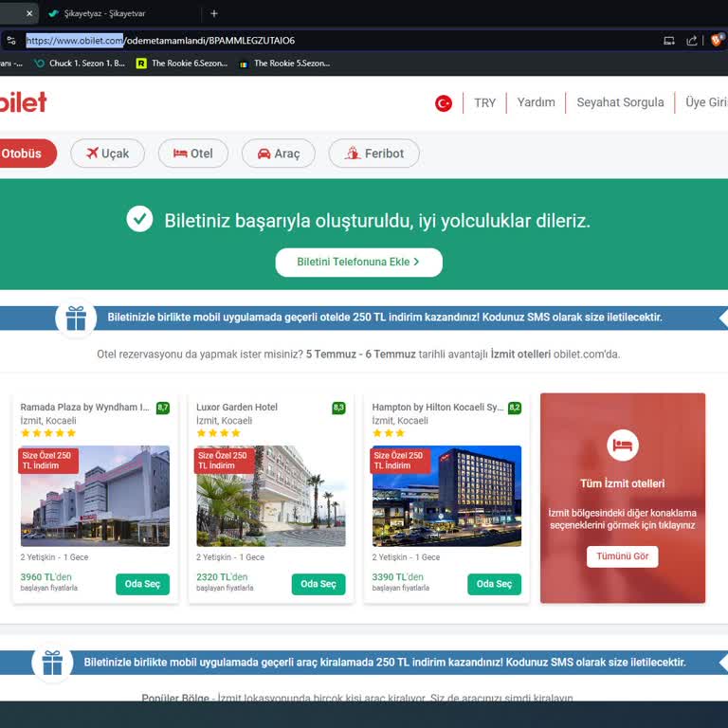Click Oda Seç for Luxor Garden Hotel
Screen dimensions: 728x728
[x=318, y=584]
